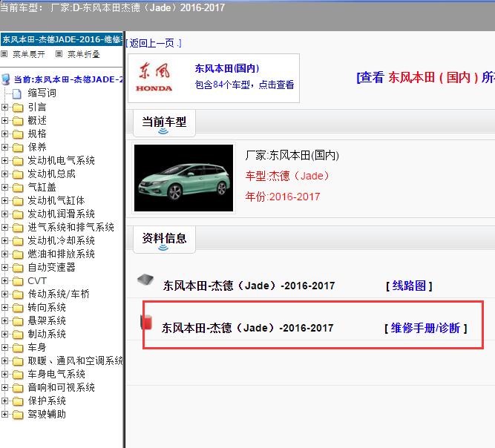495x448 pixels.
Task: Click the green Jade car thumbnail
Action: [184, 178]
